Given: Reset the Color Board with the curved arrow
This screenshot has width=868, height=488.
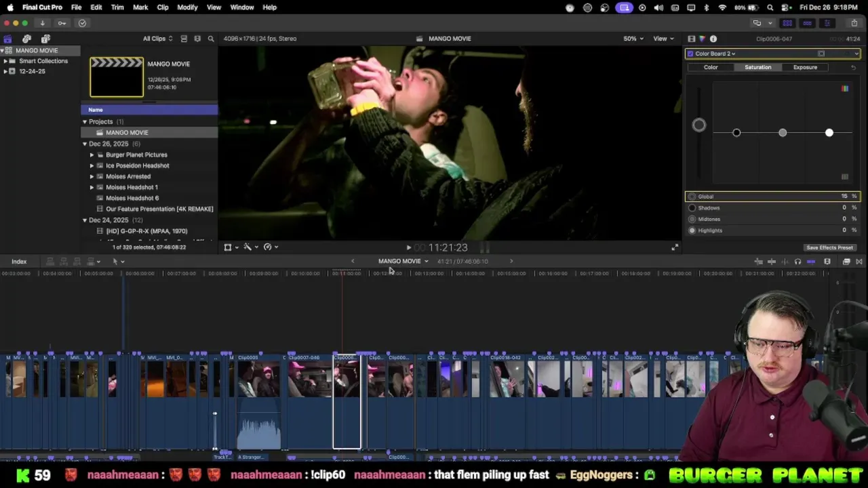Looking at the screenshot, I should pos(853,67).
